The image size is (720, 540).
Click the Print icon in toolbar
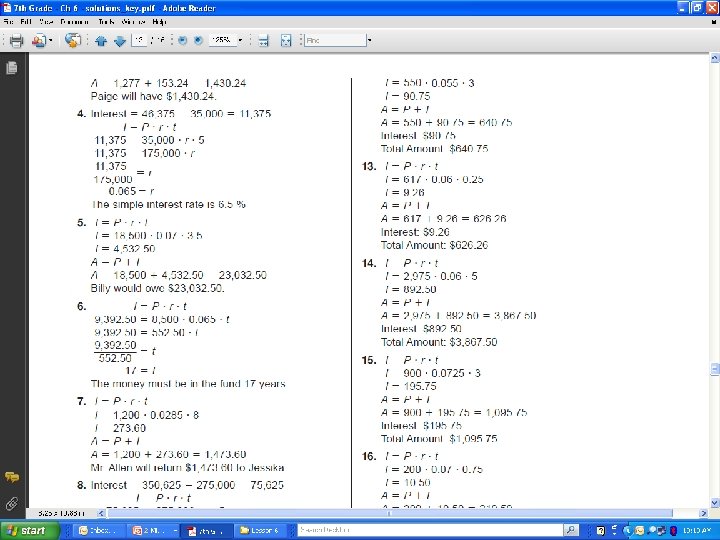point(17,41)
